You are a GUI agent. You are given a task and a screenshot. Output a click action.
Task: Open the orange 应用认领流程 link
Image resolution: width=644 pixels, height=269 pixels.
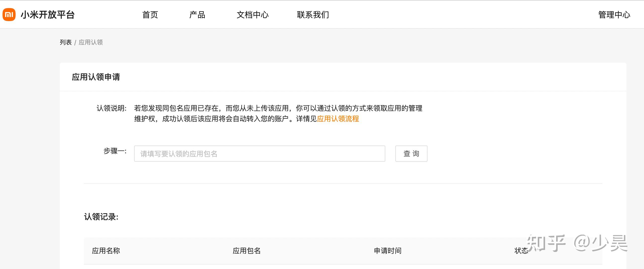338,119
